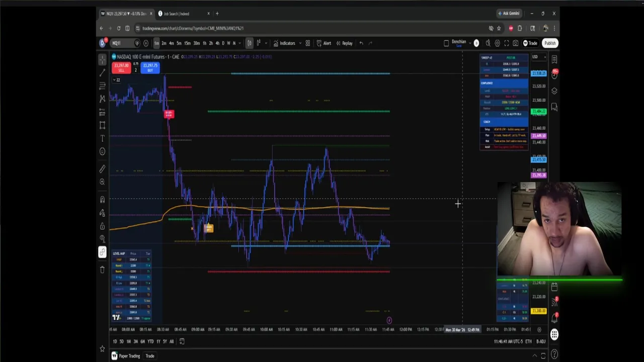
Task: Collapse the bottom trading panel chevron
Action: 535,356
